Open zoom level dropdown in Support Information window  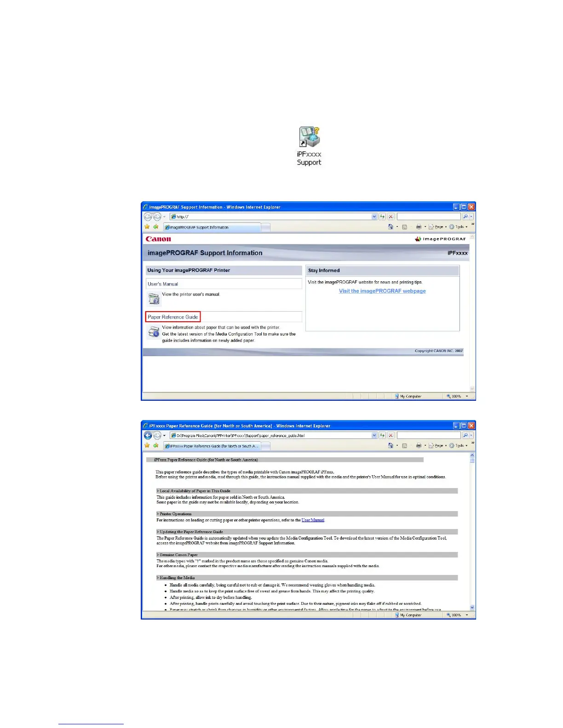467,396
